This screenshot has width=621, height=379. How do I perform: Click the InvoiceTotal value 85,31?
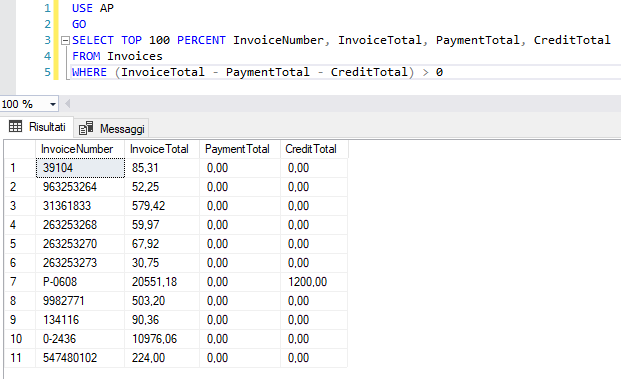162,168
